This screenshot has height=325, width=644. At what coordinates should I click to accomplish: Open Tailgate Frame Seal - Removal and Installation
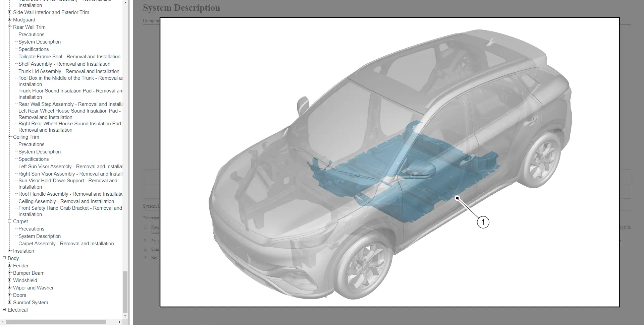69,57
